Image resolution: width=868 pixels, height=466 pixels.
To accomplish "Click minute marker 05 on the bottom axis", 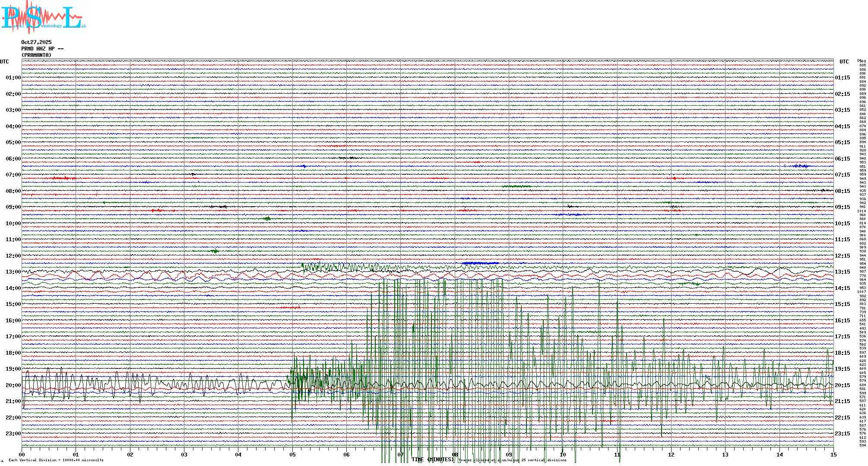I will 292,455.
